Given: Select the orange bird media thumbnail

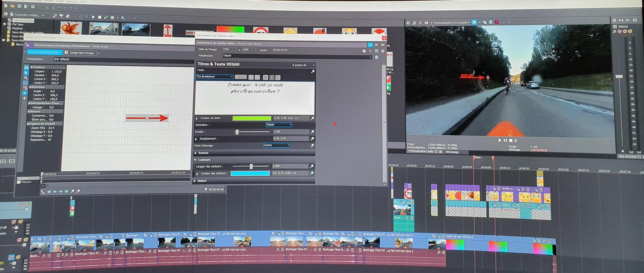Looking at the screenshot, I should pos(71,28).
